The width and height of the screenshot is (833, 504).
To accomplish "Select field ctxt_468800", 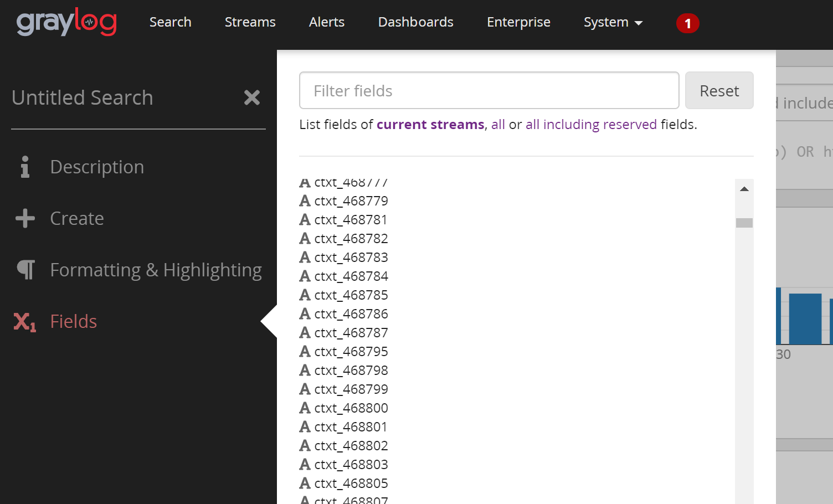I will [351, 408].
